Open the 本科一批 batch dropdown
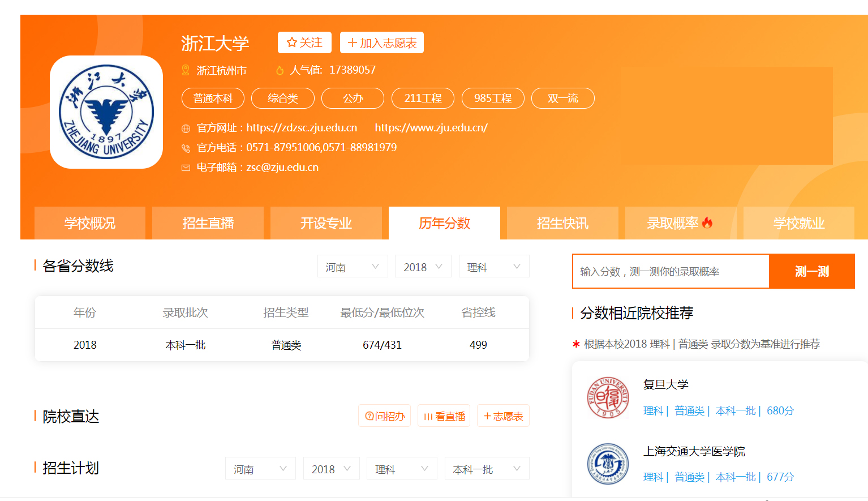Screen dimensions: 868x501 [x=487, y=468]
